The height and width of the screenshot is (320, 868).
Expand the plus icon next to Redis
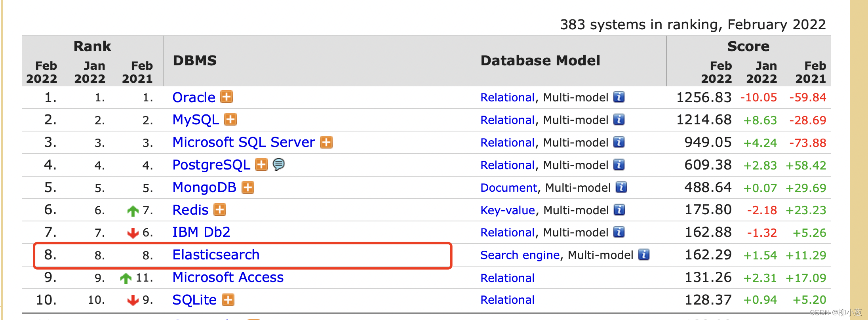(x=220, y=210)
